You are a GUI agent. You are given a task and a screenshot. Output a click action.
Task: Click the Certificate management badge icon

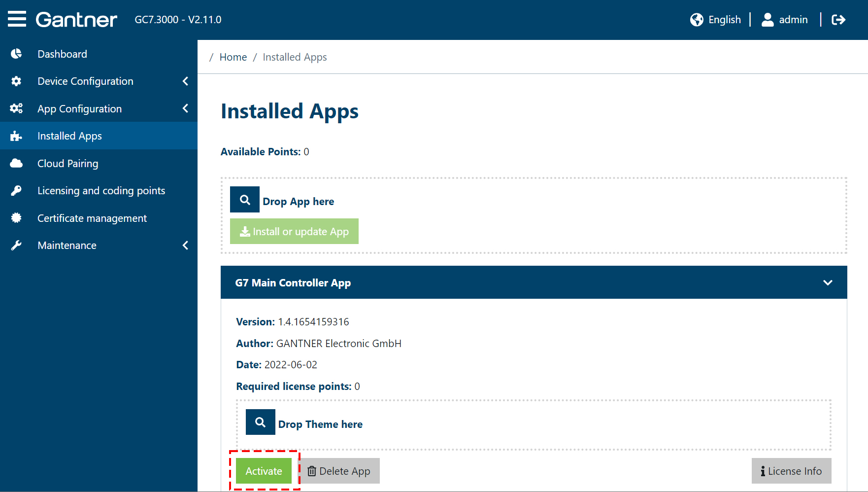[x=16, y=218]
